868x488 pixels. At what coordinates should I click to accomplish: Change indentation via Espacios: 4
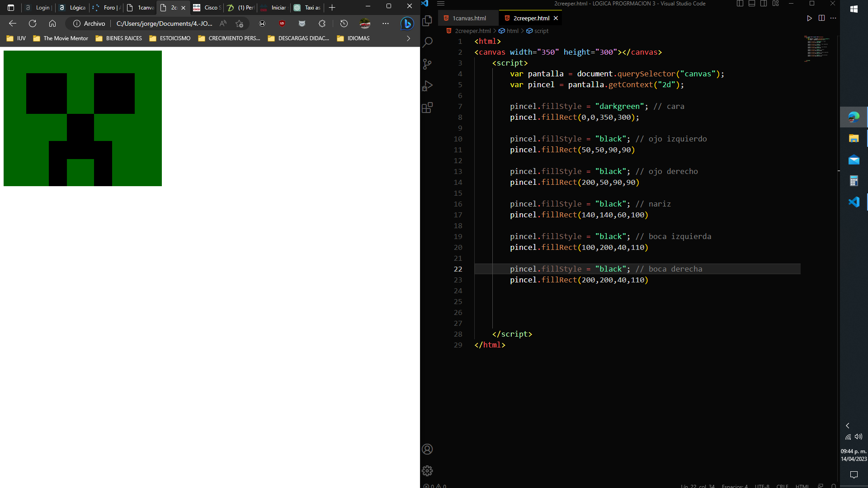pos(735,486)
